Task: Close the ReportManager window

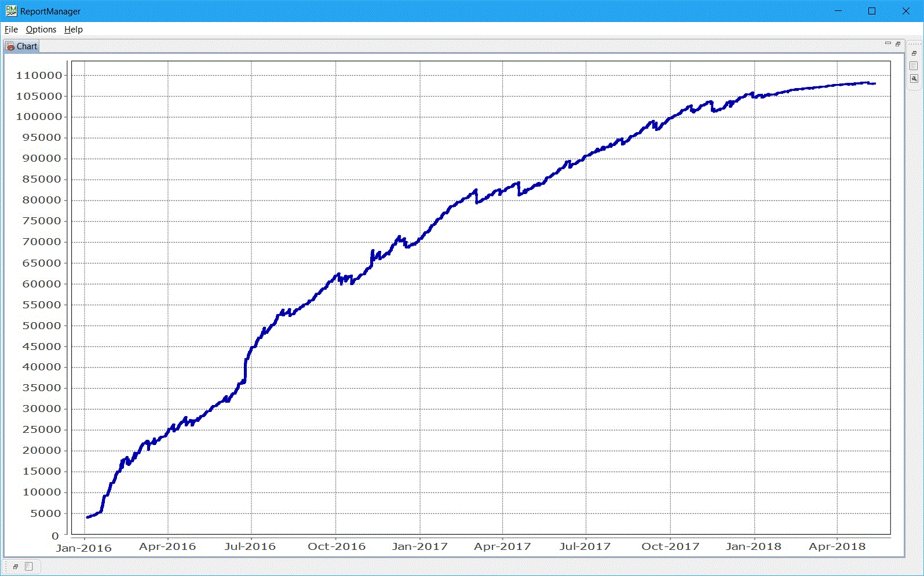Action: (906, 11)
